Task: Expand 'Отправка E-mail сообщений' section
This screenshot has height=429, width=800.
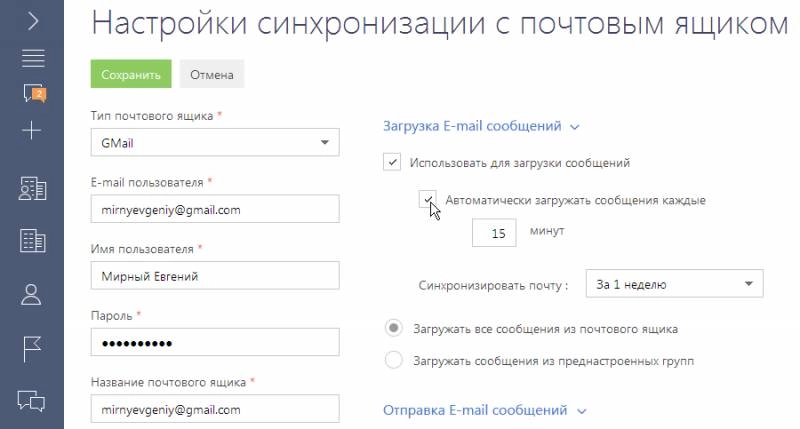Action: tap(483, 410)
